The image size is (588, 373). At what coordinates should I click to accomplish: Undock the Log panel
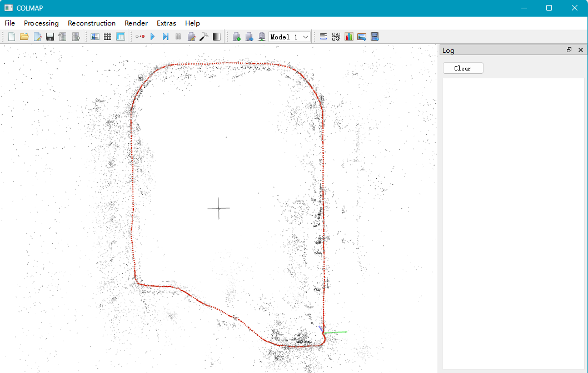[x=569, y=50]
